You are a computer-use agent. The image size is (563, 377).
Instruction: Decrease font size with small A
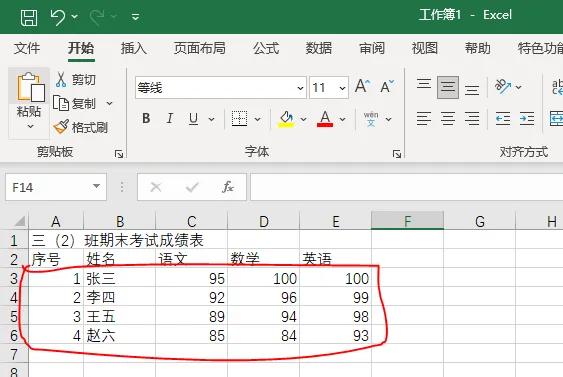(x=387, y=87)
